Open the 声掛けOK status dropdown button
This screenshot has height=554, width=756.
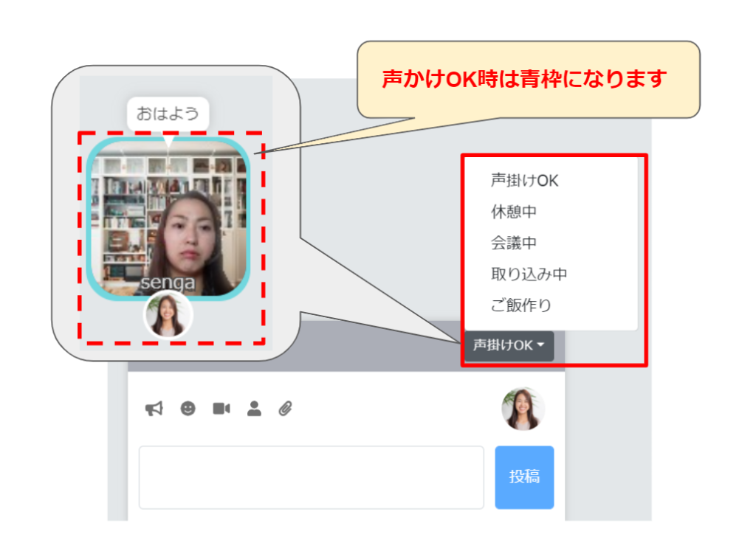[509, 345]
